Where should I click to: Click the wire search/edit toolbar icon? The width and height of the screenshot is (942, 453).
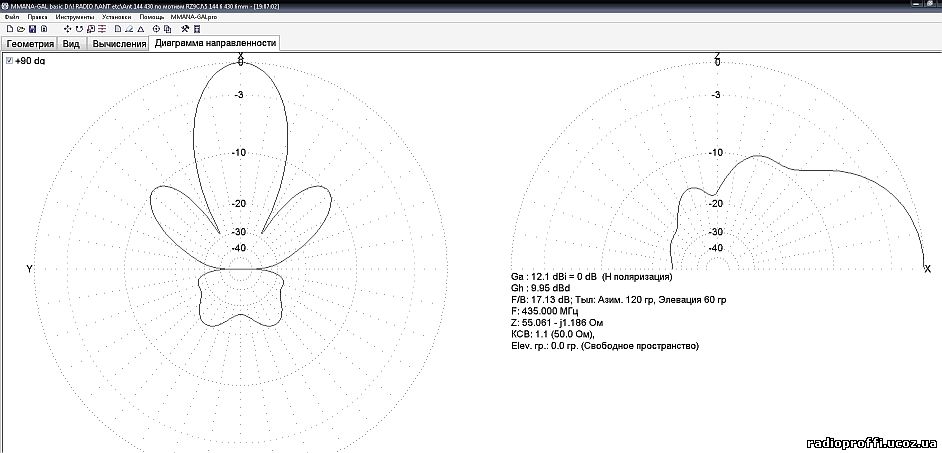[x=91, y=29]
